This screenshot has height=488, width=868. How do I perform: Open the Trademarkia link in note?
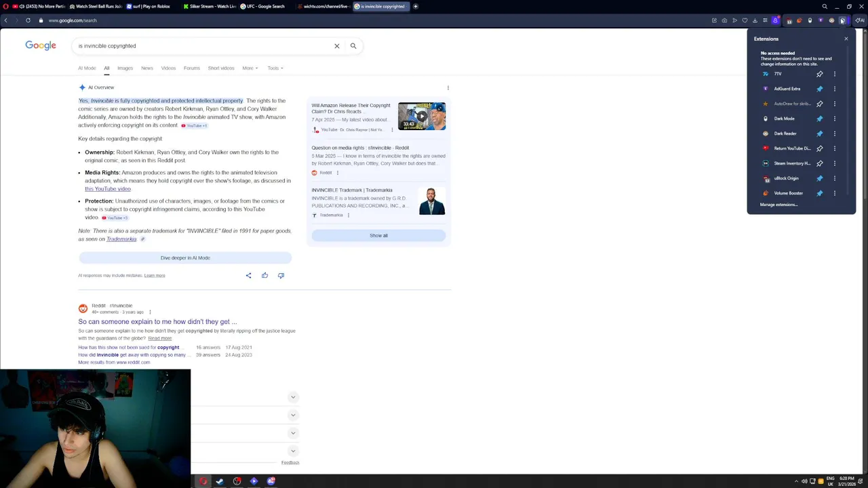coord(121,239)
